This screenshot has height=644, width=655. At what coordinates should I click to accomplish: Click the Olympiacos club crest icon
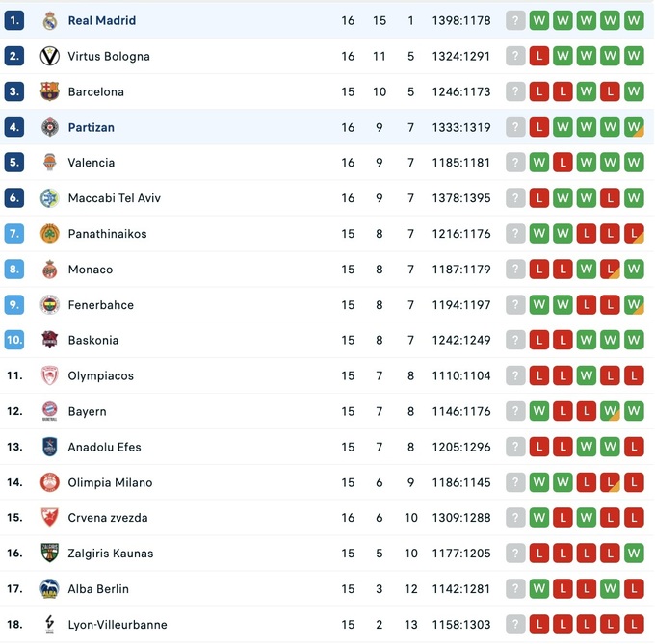point(50,375)
